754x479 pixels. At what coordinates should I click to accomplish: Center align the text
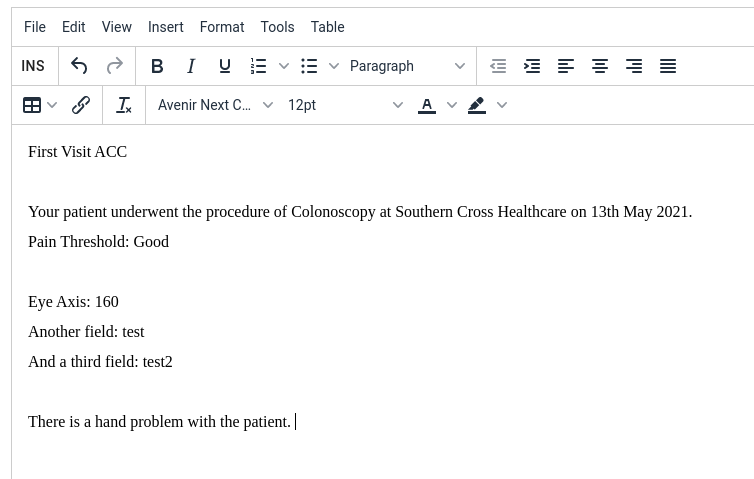[600, 66]
